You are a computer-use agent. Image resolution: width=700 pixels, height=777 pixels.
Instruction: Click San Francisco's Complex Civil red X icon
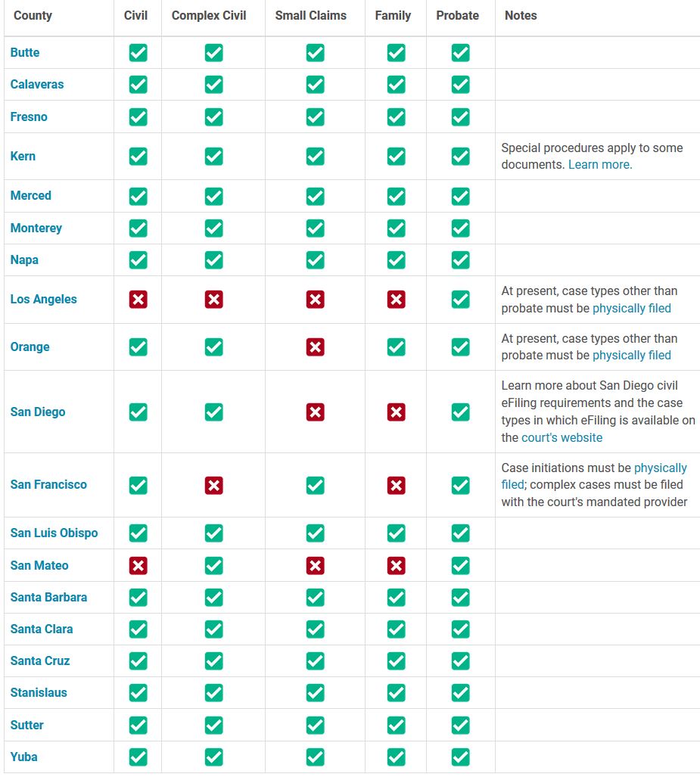[x=213, y=485]
